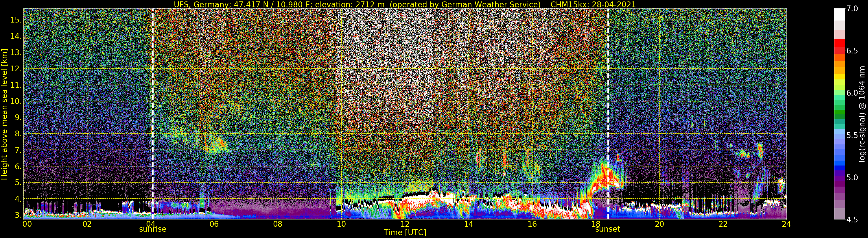
Task: Click the cloud patch at 7 km near 06 UTC
Action: tap(217, 144)
